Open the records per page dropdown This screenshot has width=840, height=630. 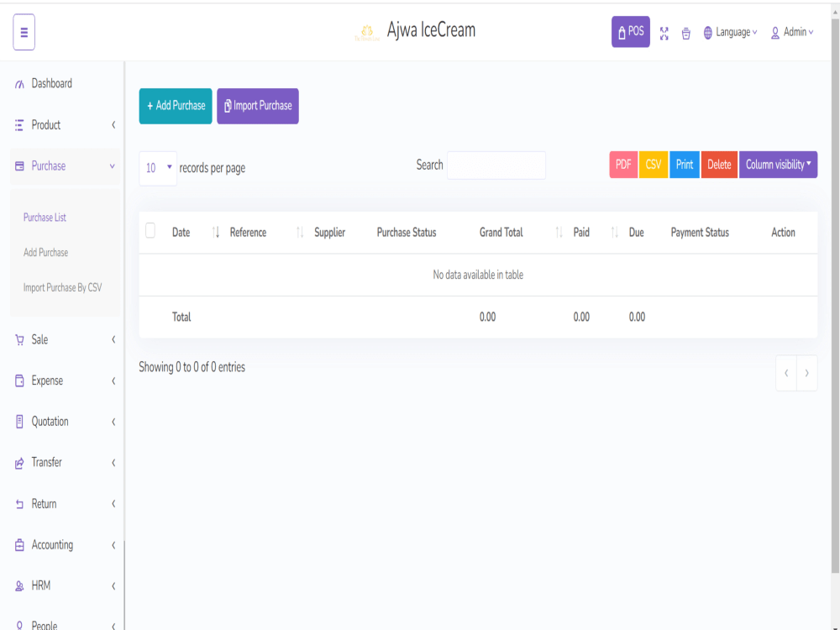pyautogui.click(x=158, y=168)
